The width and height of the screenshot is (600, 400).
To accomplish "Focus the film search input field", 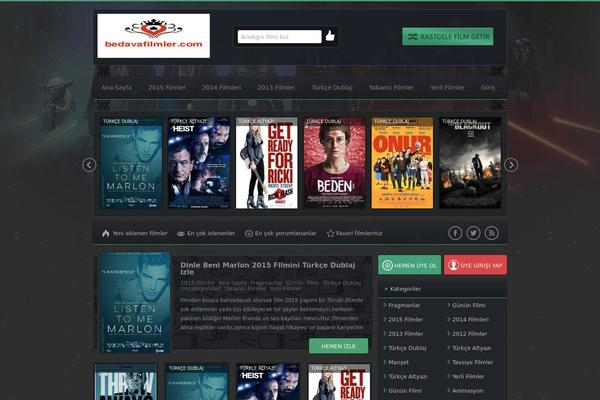I will pos(279,37).
